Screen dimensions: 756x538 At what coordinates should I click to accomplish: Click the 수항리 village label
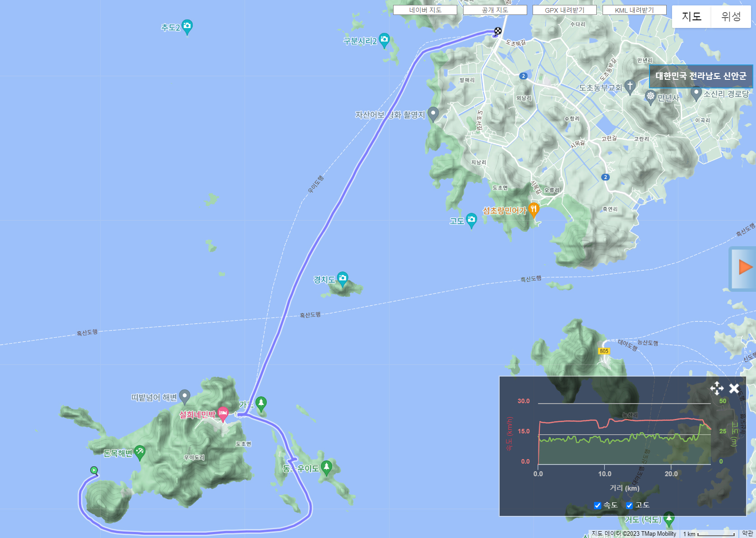(x=572, y=119)
